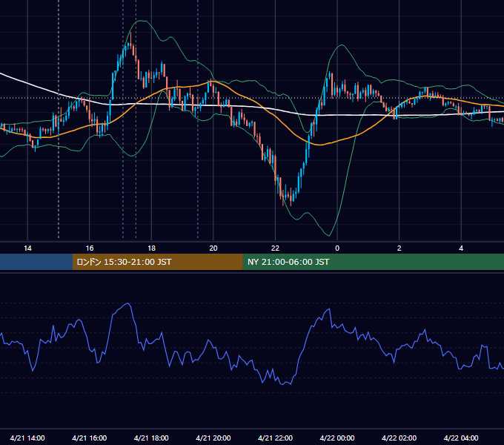Click the 4/22 04:00 time label
The height and width of the screenshot is (445, 504).
click(461, 438)
